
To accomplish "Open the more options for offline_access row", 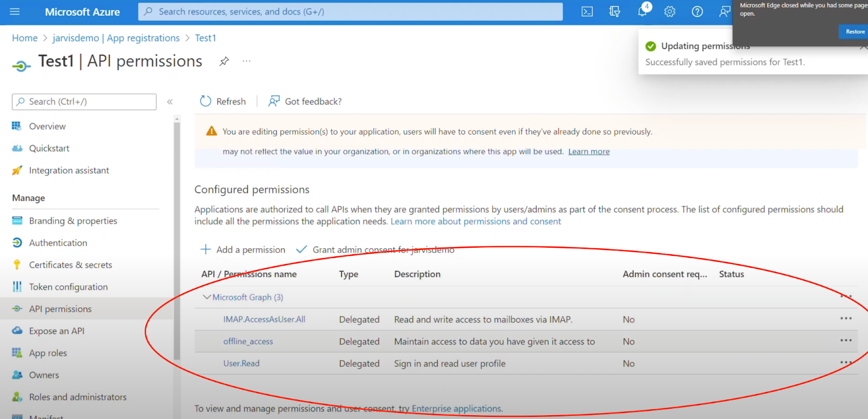I will [x=846, y=340].
